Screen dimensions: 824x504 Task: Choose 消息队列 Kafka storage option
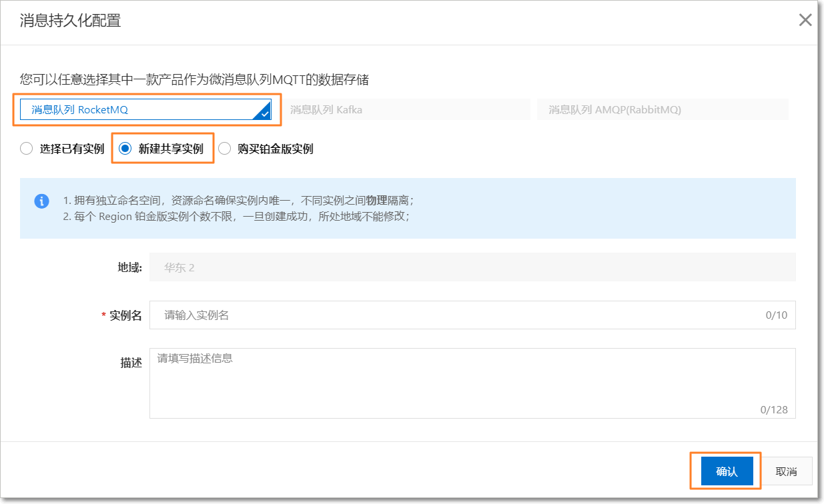click(404, 109)
